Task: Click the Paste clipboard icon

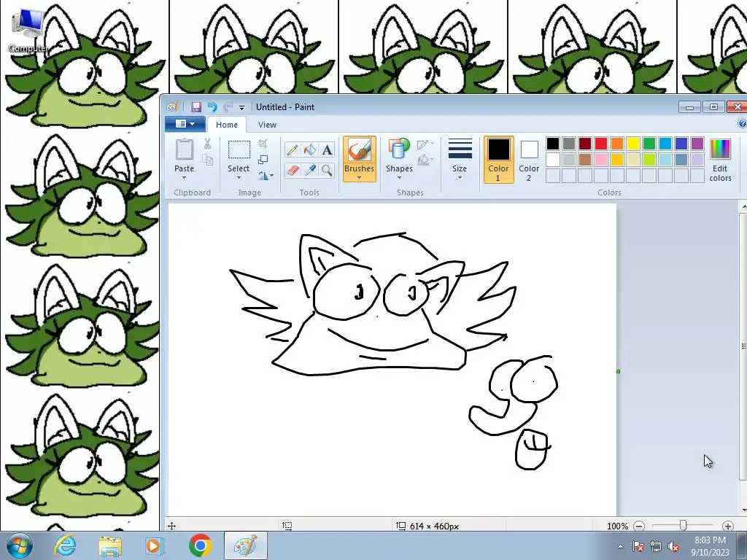Action: pyautogui.click(x=185, y=149)
